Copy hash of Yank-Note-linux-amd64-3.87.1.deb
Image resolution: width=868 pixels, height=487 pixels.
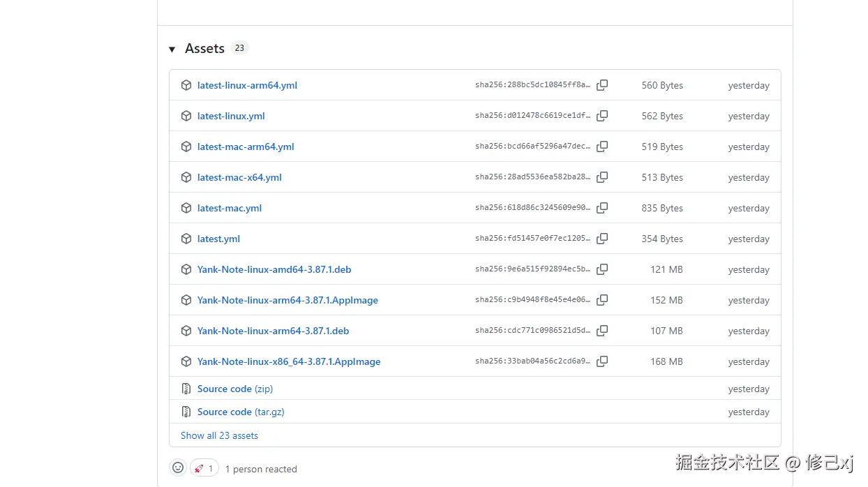click(602, 269)
